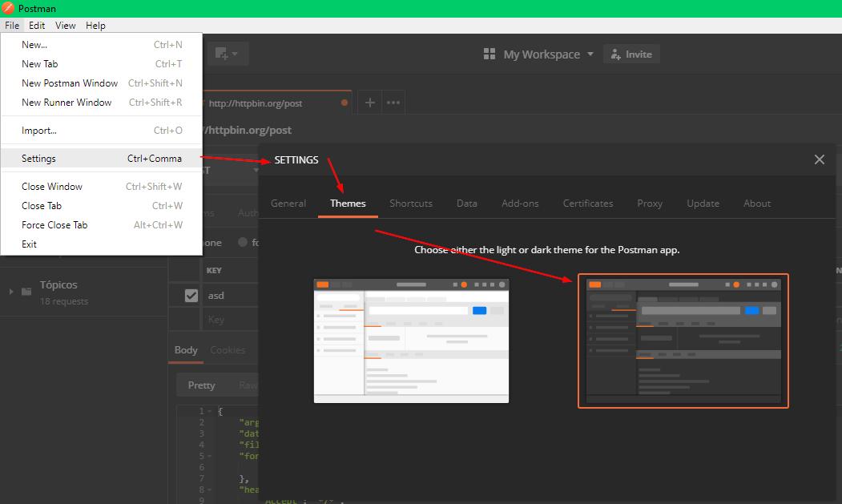The width and height of the screenshot is (842, 504).
Task: Choose New Postman Window
Action: (x=102, y=83)
